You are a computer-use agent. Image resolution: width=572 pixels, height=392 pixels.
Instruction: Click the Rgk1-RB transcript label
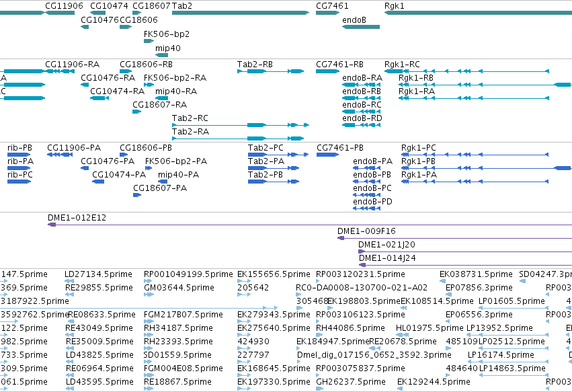click(x=416, y=78)
